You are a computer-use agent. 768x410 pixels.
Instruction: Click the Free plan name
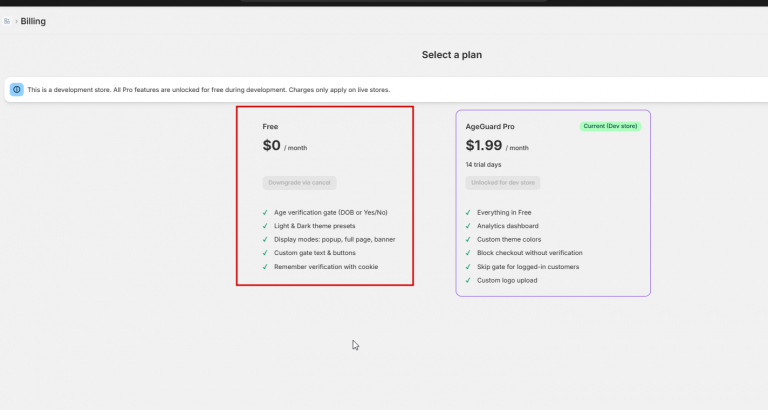pyautogui.click(x=270, y=126)
